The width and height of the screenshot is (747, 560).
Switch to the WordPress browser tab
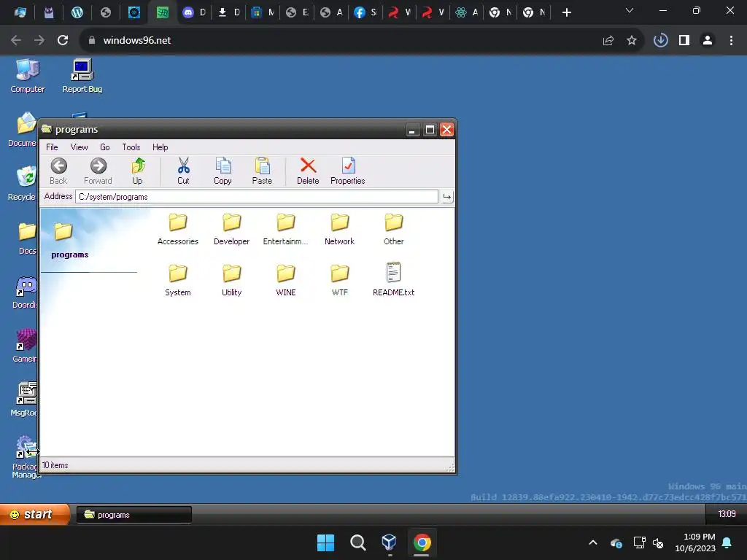tap(77, 12)
